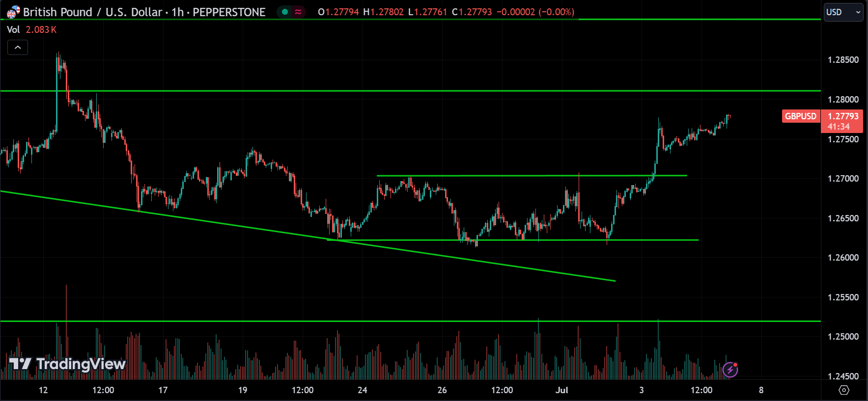Click the current price 1.27793 label

pos(843,116)
